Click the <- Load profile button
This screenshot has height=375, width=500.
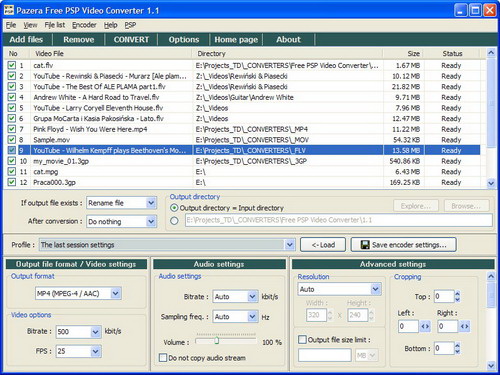pyautogui.click(x=323, y=245)
